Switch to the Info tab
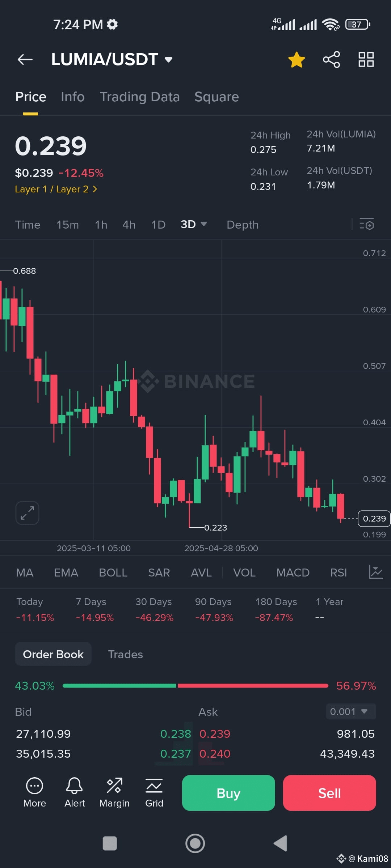391x868 pixels. point(73,97)
